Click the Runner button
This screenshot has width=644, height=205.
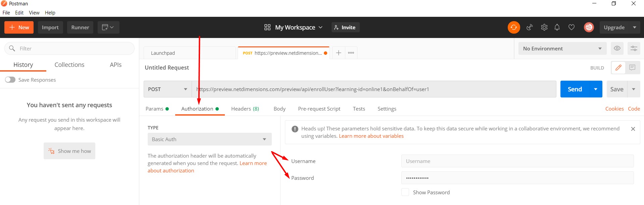point(80,27)
